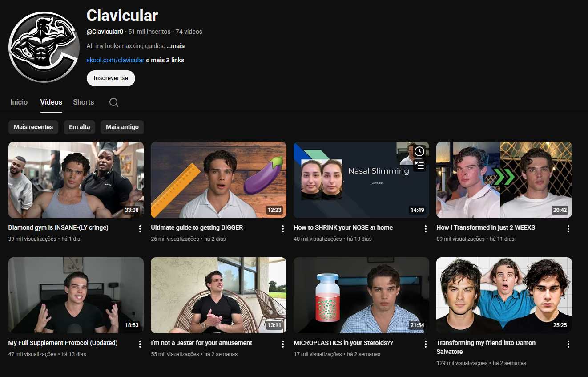Select the Mais recentes sort filter
588x377 pixels.
point(33,127)
